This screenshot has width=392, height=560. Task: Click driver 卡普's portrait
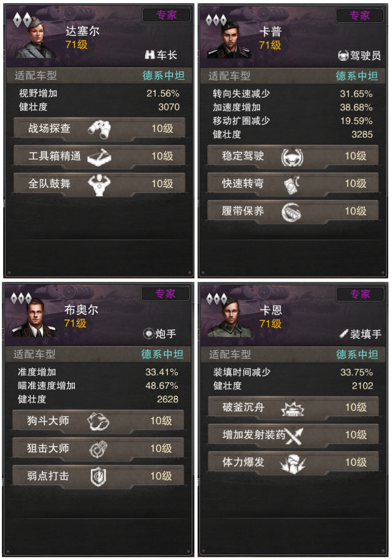[229, 38]
